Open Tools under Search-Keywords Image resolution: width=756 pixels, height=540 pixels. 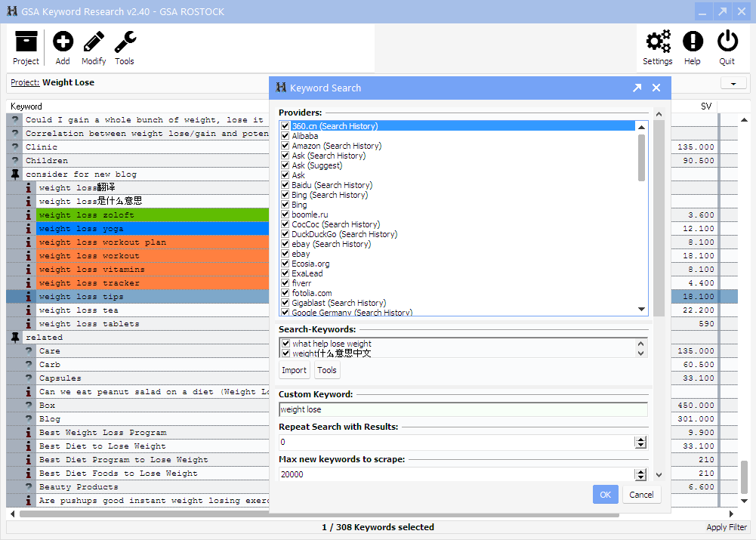pyautogui.click(x=327, y=370)
